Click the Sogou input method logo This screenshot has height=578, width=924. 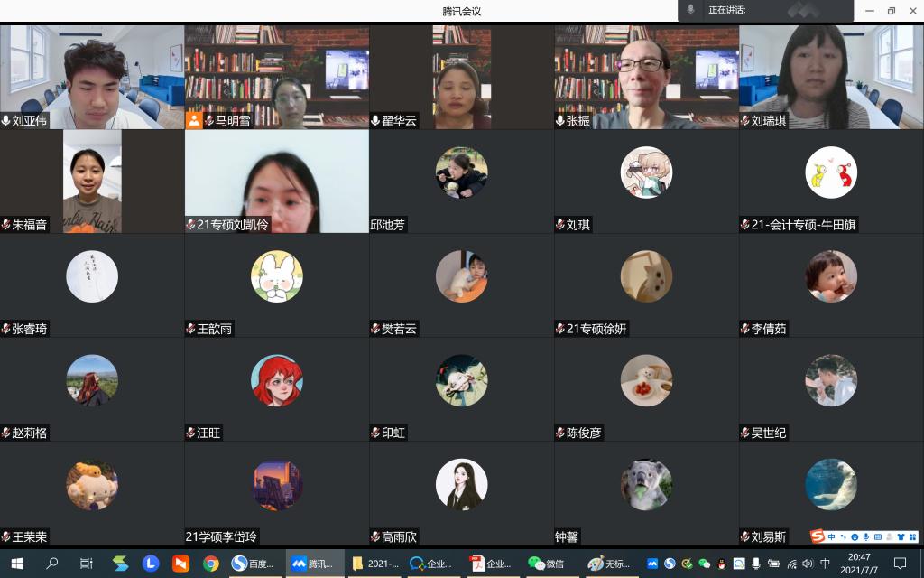pos(818,537)
